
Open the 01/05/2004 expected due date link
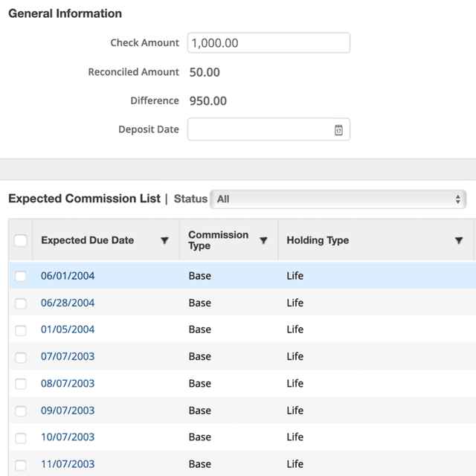pyautogui.click(x=68, y=329)
